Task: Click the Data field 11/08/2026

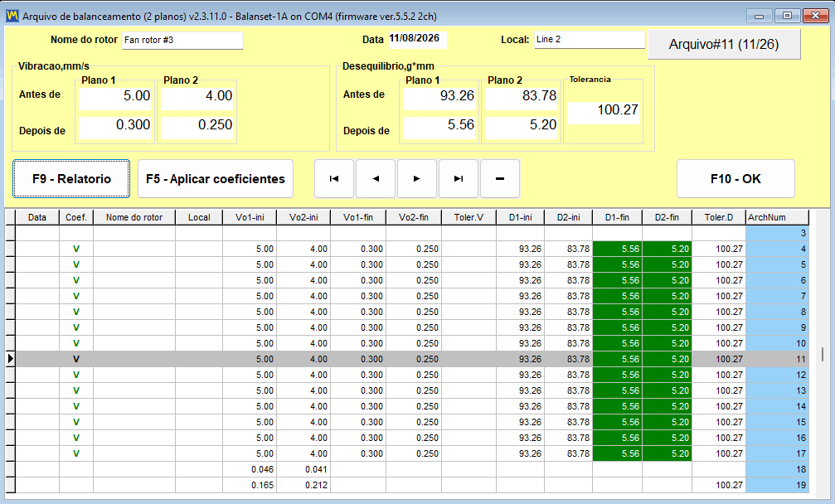Action: coord(417,40)
